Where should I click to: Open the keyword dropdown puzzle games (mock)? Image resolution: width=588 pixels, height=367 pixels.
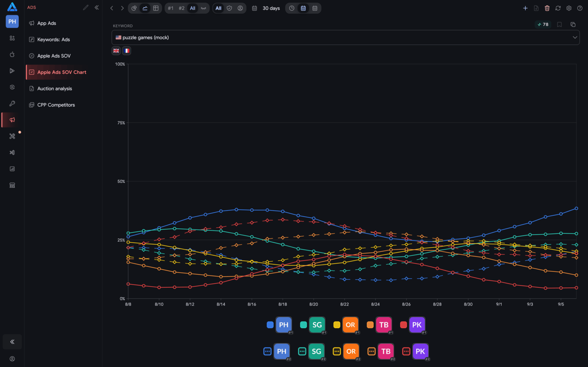click(345, 38)
